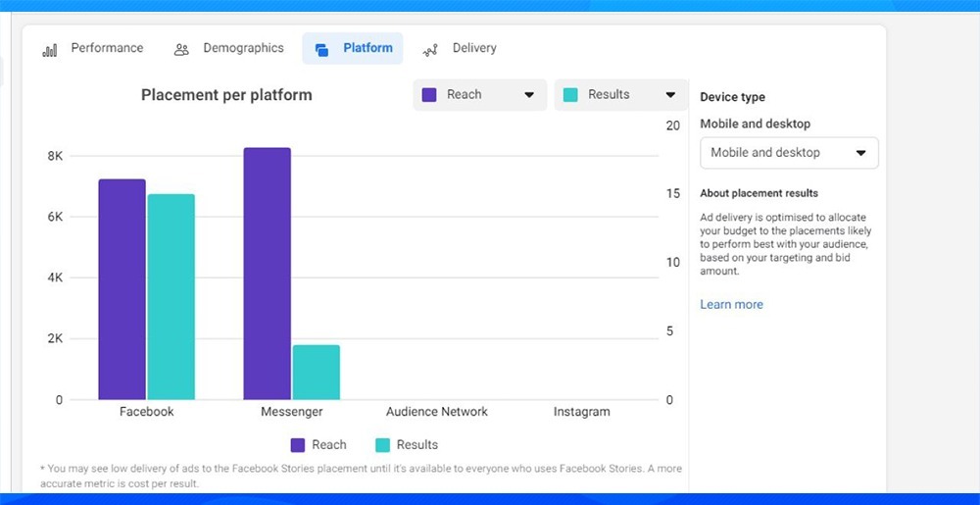Click the Delivery trend line icon
The width and height of the screenshot is (980, 505).
coord(430,49)
